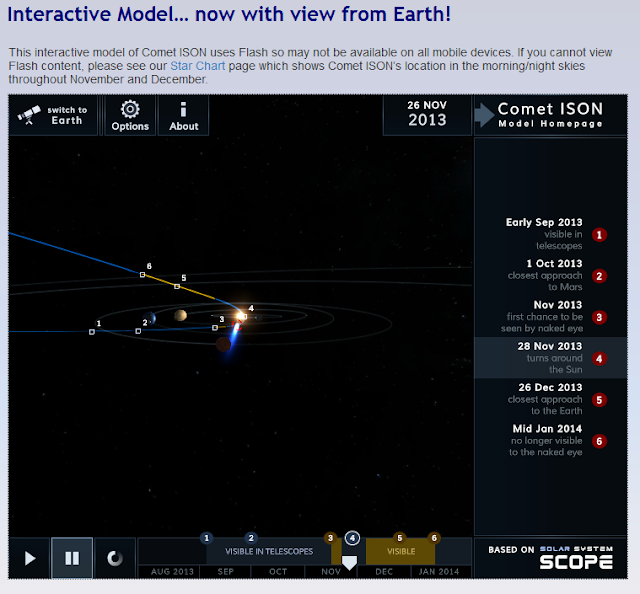640x594 pixels.
Task: Click the white timeline position handle
Action: point(349,563)
